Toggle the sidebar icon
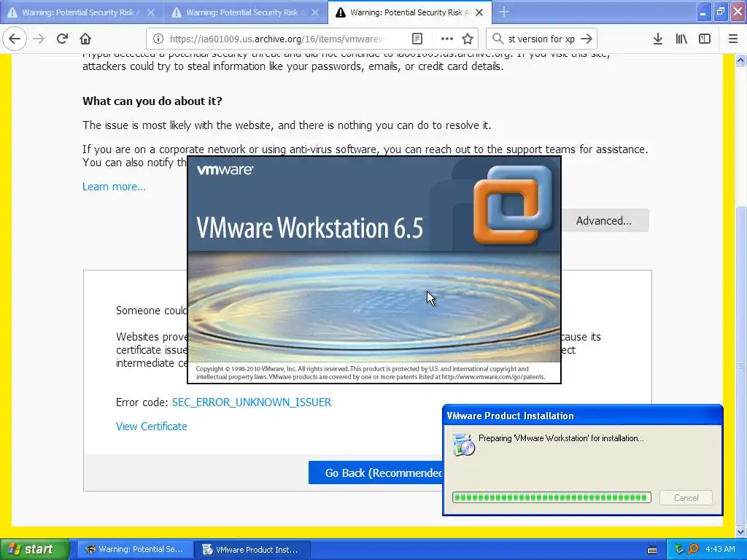Viewport: 747px width, 560px height. pos(705,39)
